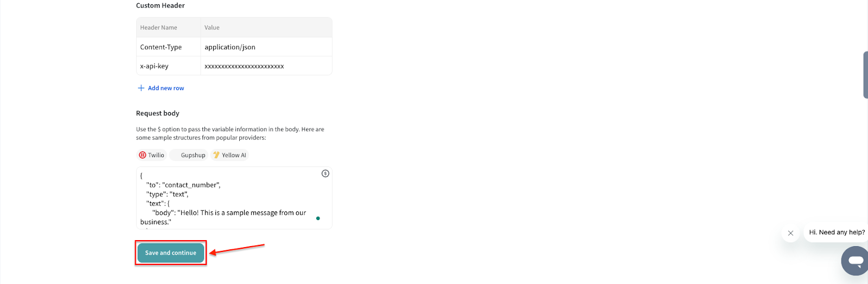Select the Yellow AI sample structure chip

point(229,155)
